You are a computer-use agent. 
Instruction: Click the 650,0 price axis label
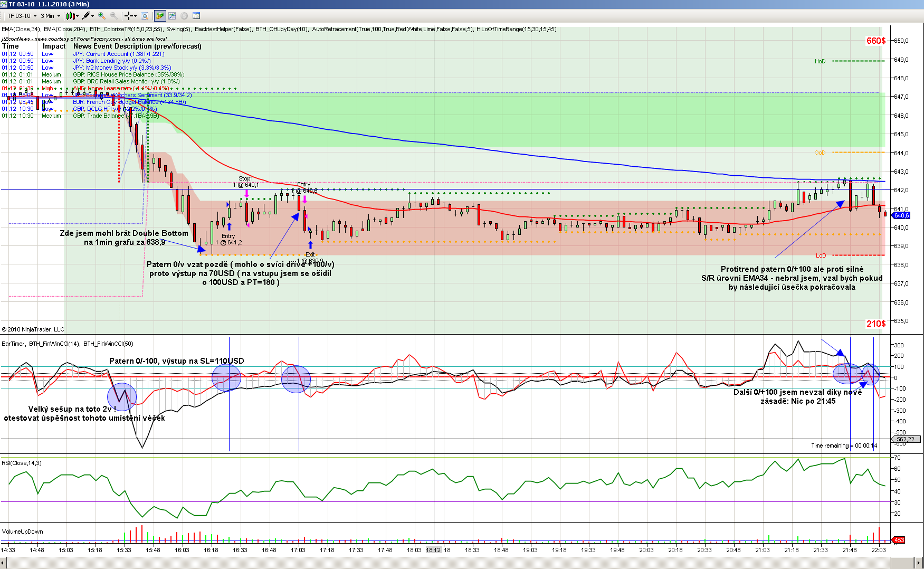pos(901,41)
